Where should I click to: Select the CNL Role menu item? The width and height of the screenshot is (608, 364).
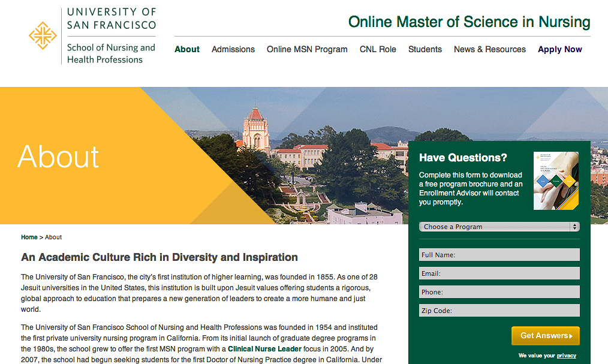click(378, 49)
